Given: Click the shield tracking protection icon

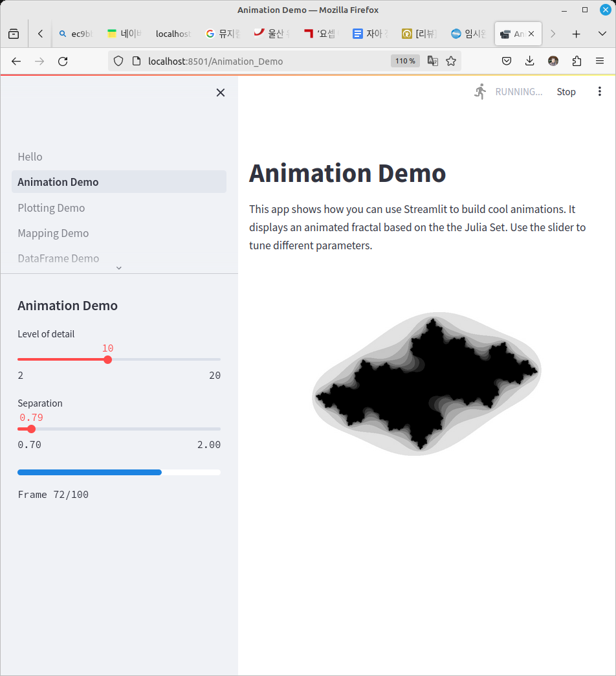Looking at the screenshot, I should pos(118,62).
